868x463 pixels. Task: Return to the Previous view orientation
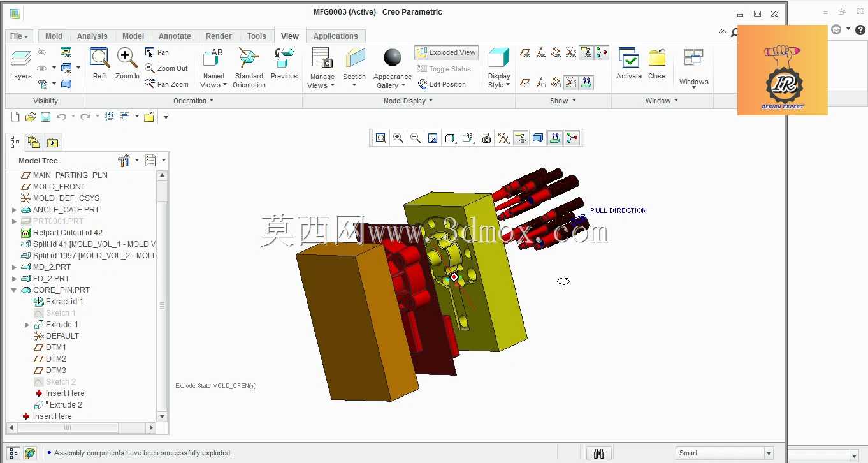pos(284,64)
